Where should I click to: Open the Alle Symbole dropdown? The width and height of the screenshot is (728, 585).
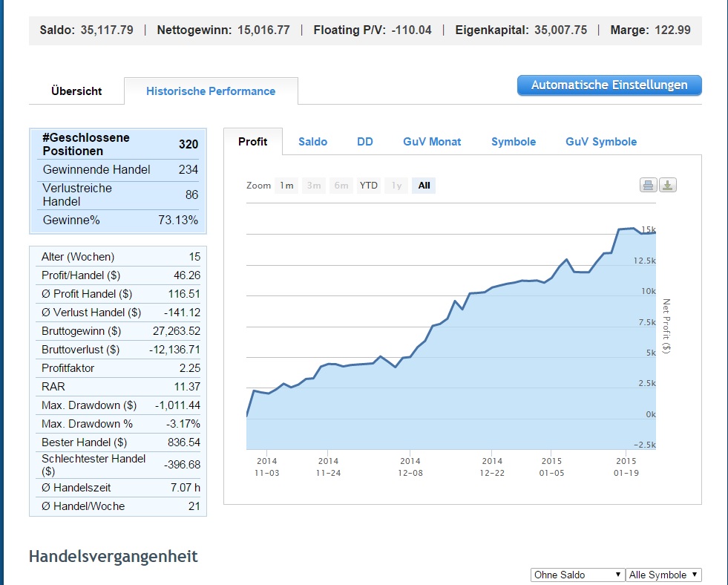click(663, 575)
